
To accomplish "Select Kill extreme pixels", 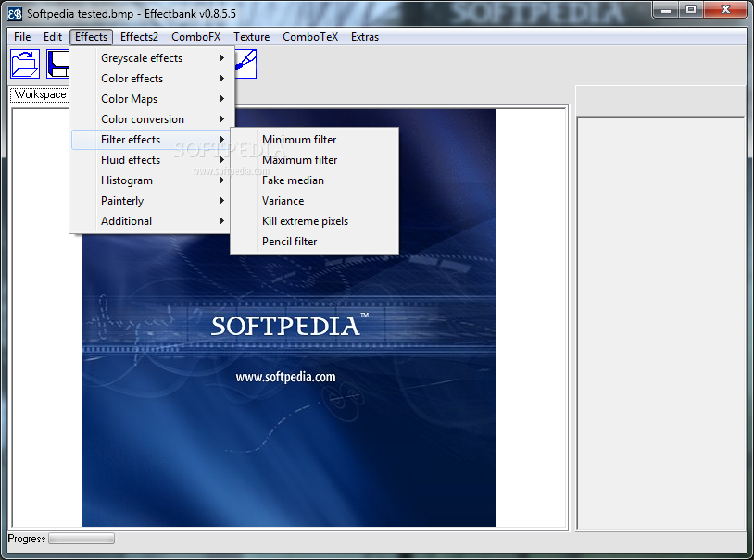I will click(315, 221).
